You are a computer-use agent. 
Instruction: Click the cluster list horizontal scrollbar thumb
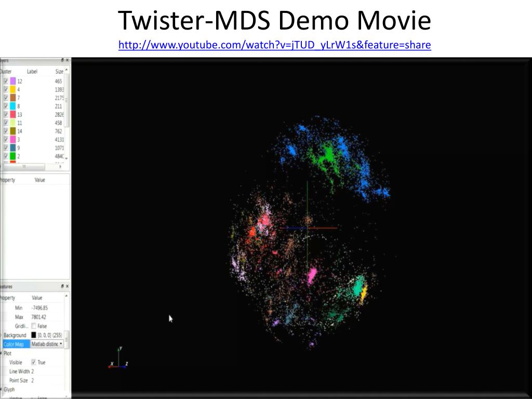[x=23, y=167]
